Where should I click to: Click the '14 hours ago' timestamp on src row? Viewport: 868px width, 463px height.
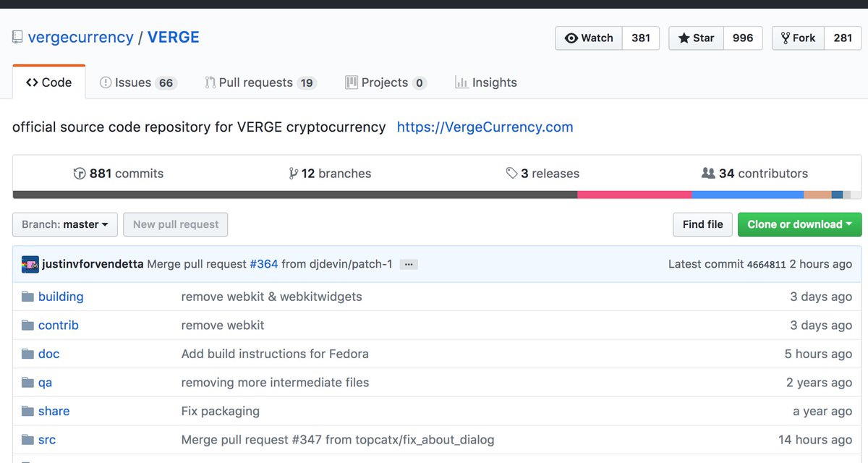pyautogui.click(x=815, y=440)
